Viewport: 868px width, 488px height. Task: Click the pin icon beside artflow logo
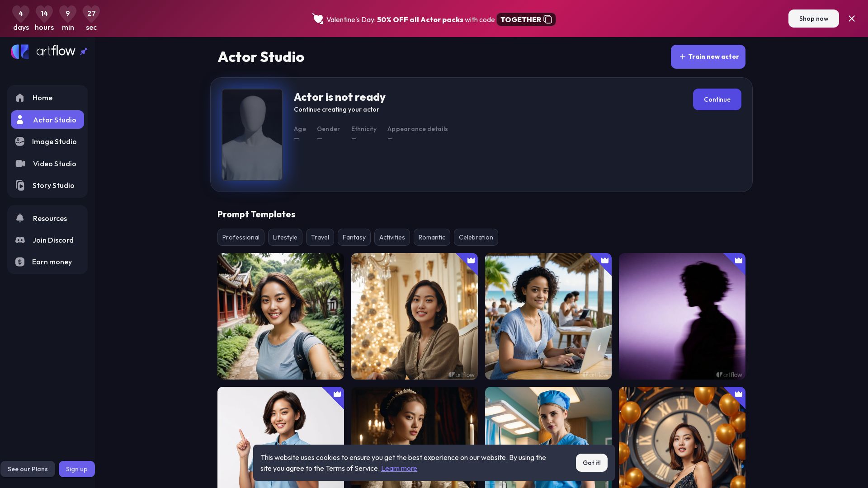84,52
